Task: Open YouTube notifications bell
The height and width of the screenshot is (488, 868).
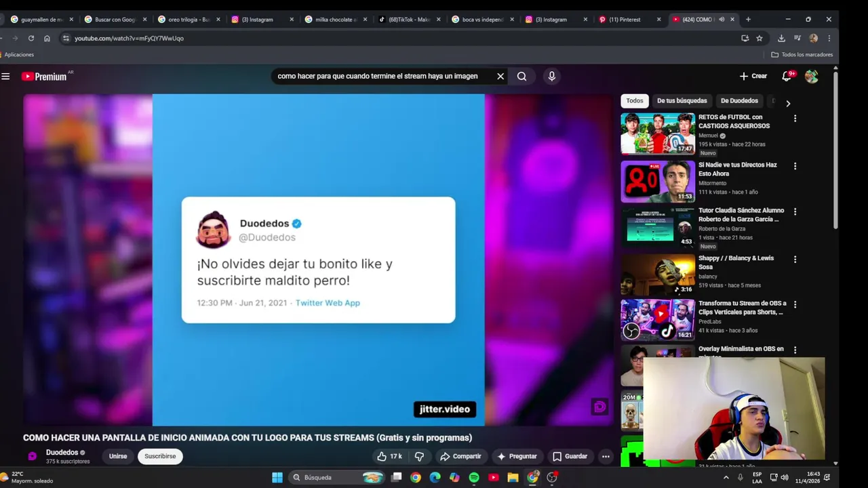Action: point(787,77)
